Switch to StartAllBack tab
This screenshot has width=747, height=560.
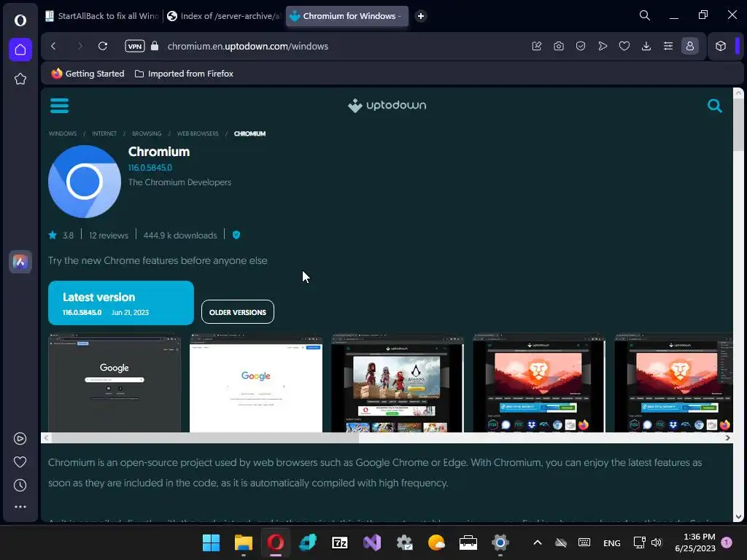click(x=102, y=16)
